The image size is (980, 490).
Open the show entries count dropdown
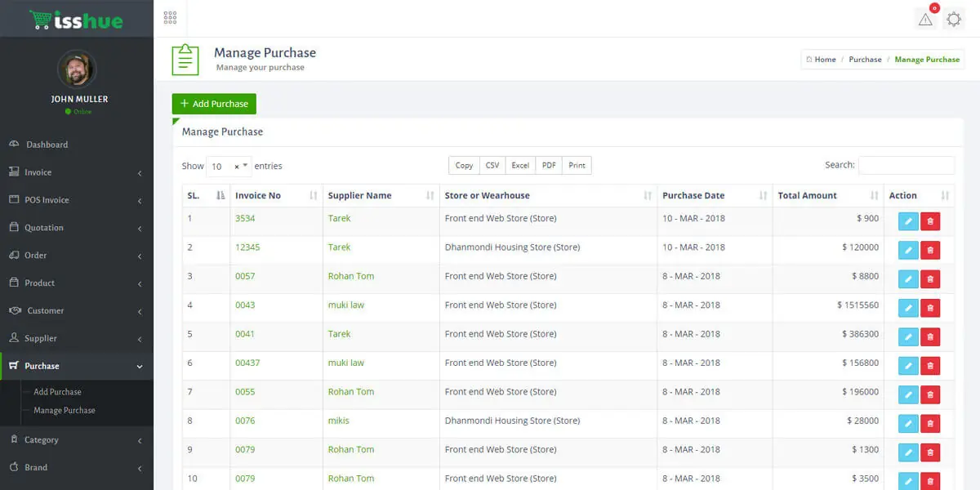[229, 166]
